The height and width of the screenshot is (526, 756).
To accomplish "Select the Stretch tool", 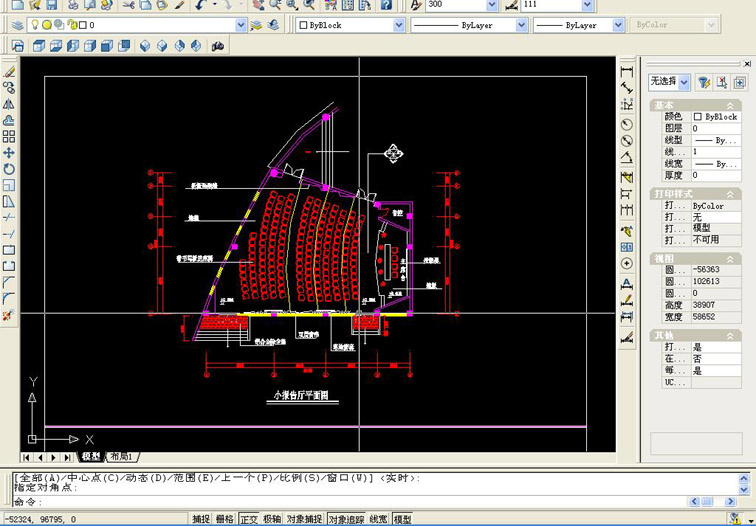I will [x=9, y=202].
